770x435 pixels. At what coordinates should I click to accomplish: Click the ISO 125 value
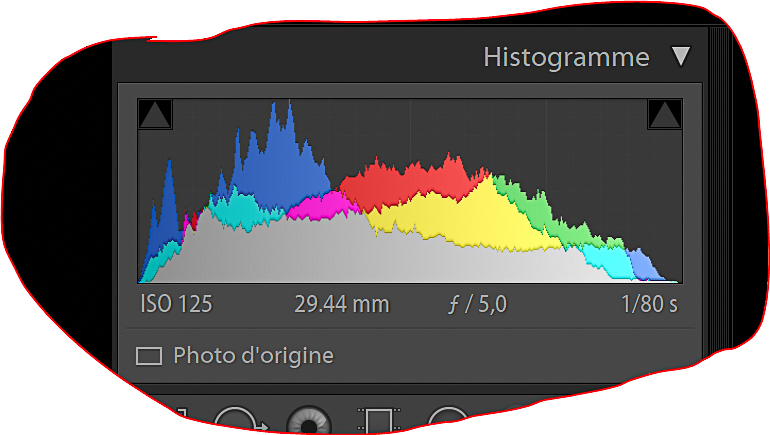[x=176, y=304]
